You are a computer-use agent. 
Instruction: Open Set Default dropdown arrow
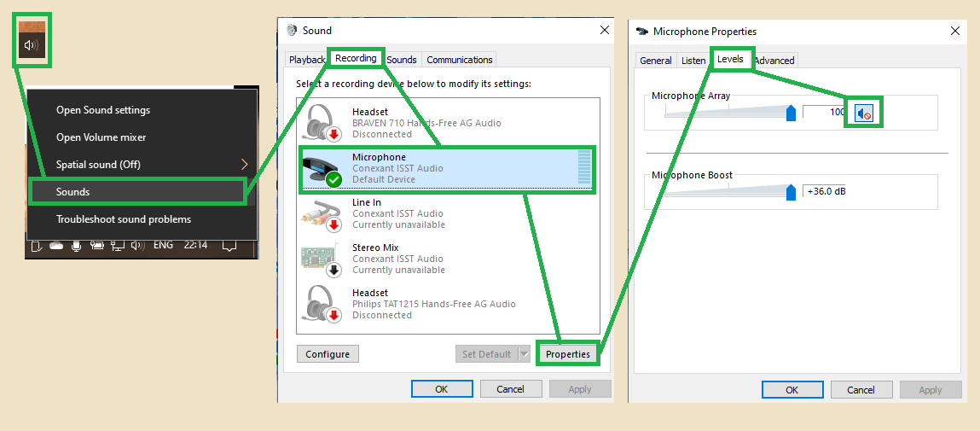click(x=525, y=354)
